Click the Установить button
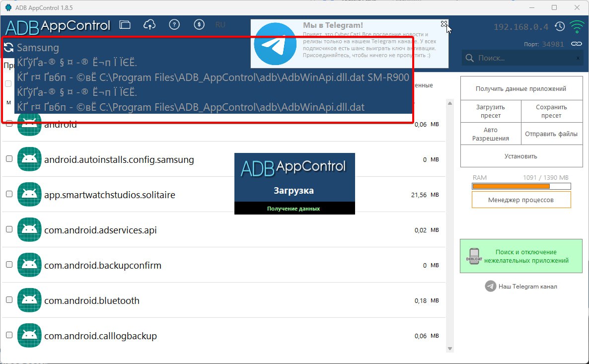The image size is (589, 364). pyautogui.click(x=521, y=156)
